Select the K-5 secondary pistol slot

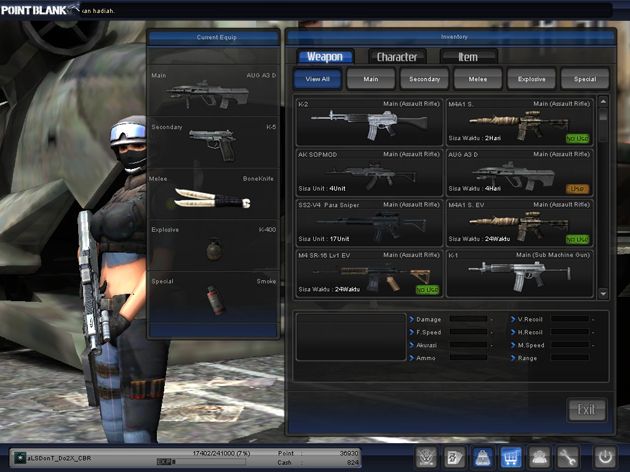(x=213, y=143)
